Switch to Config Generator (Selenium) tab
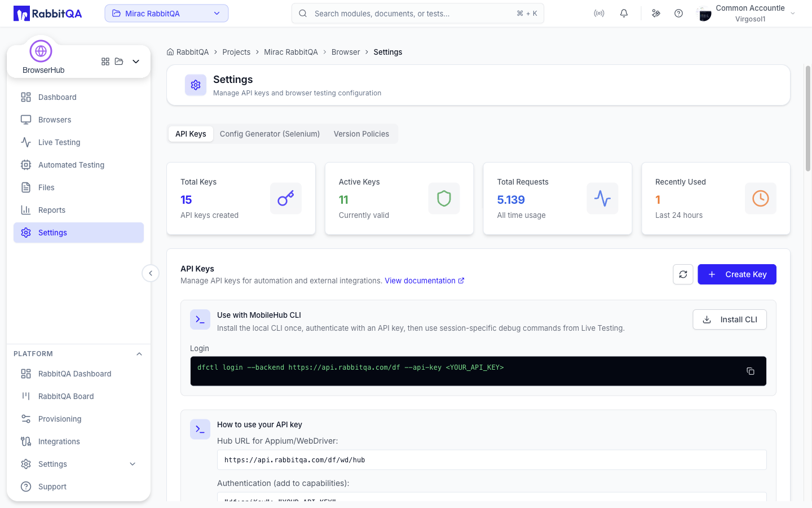The height and width of the screenshot is (508, 812). [270, 134]
